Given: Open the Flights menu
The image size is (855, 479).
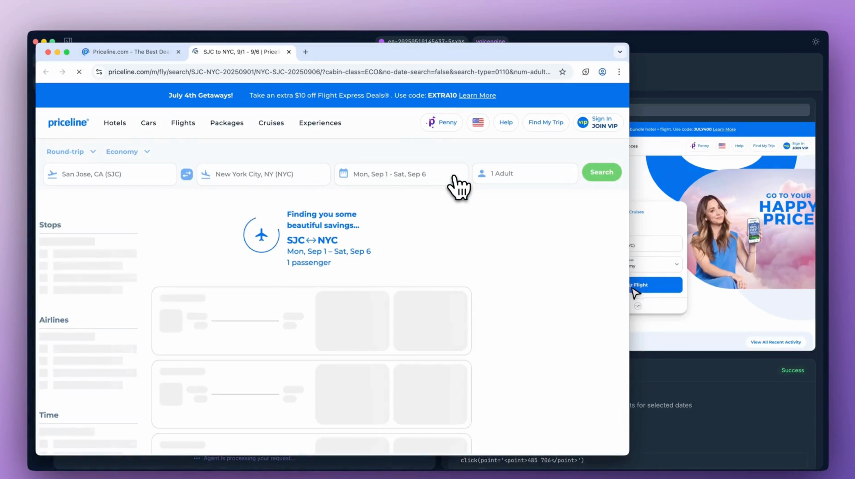Looking at the screenshot, I should [183, 123].
